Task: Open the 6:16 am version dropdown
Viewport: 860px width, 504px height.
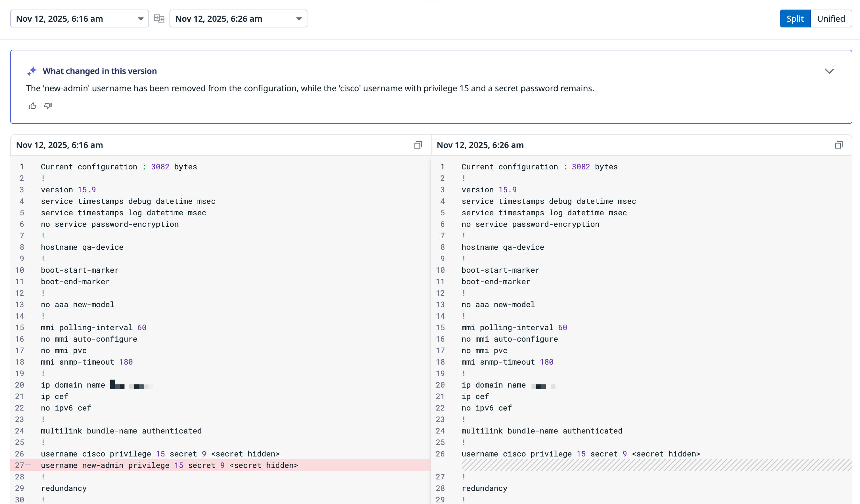Action: [79, 19]
